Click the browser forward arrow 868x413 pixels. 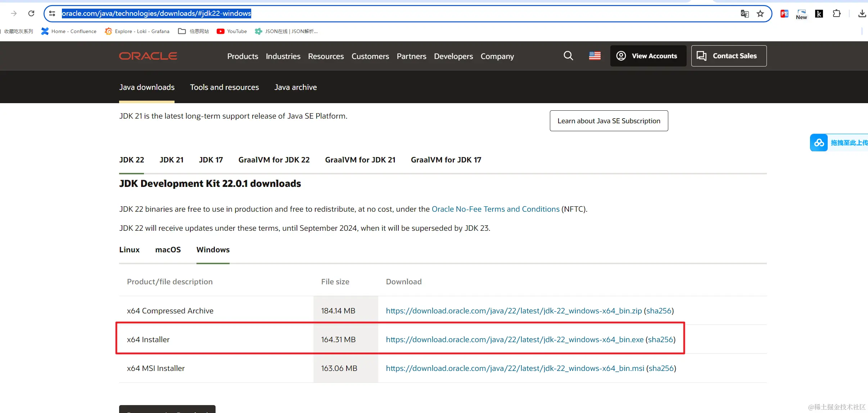(x=14, y=14)
